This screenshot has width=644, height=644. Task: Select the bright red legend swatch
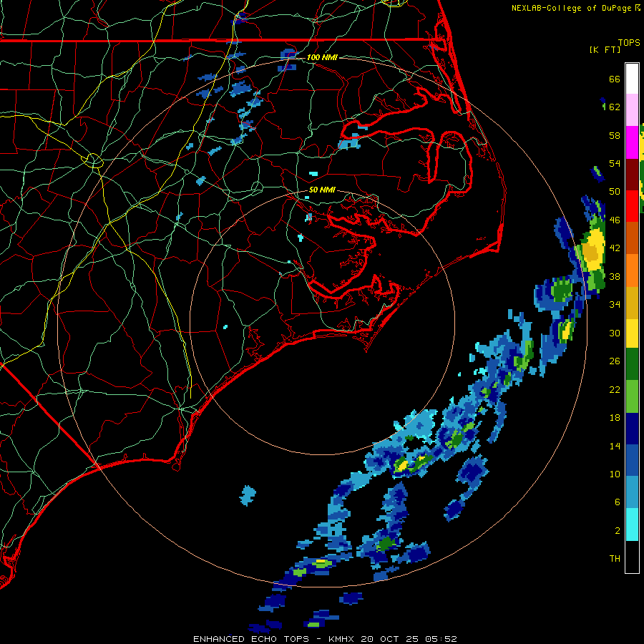pyautogui.click(x=632, y=206)
